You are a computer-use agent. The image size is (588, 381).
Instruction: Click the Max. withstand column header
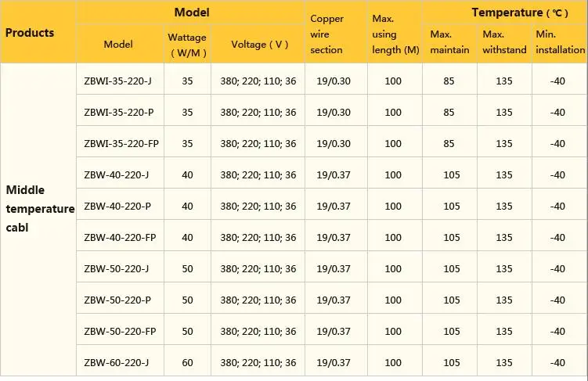tap(504, 42)
